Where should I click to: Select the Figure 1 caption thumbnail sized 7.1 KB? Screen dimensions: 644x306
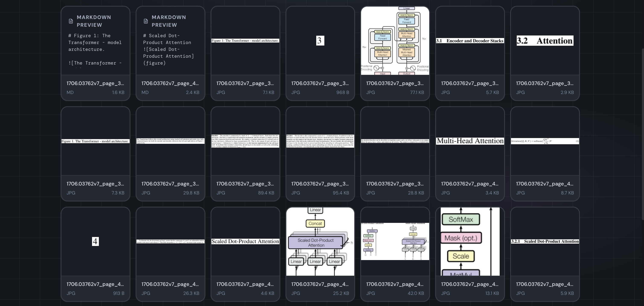point(245,41)
